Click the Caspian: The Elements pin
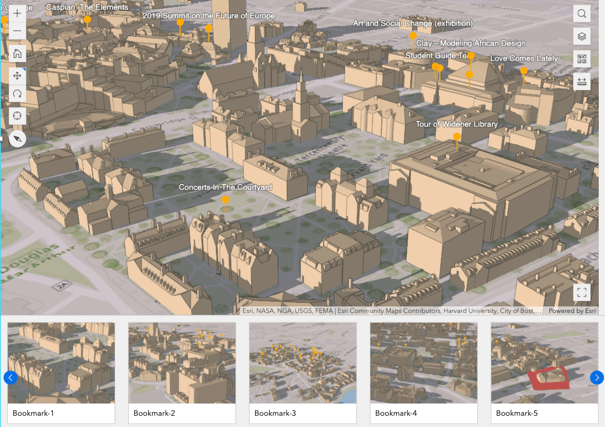Viewport: 605px width, 427px height. coord(88,20)
